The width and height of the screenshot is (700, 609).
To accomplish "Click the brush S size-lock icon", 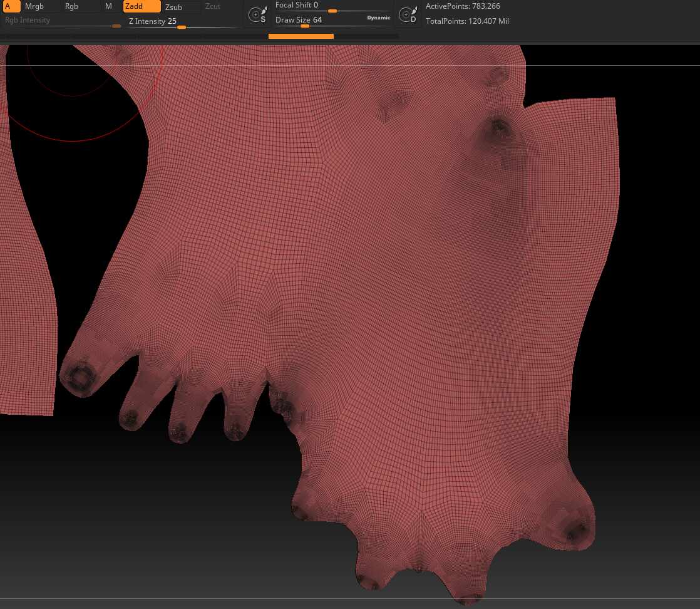I will 257,15.
